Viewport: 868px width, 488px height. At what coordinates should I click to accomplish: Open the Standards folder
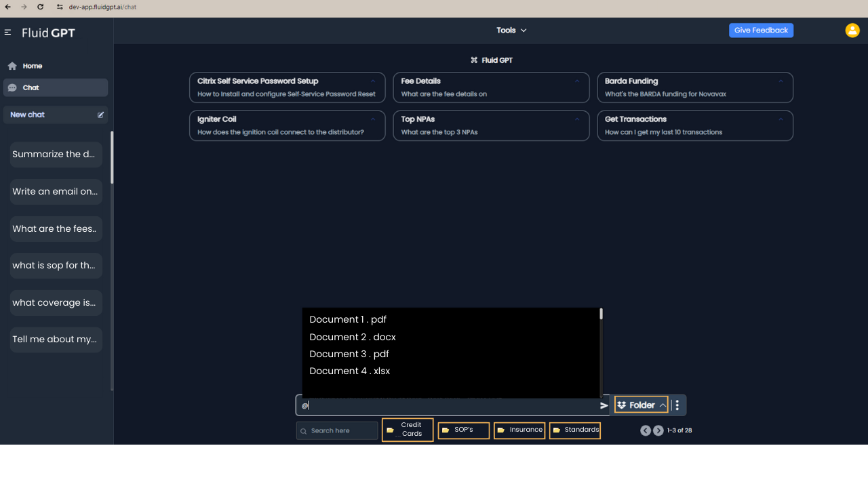pos(575,430)
